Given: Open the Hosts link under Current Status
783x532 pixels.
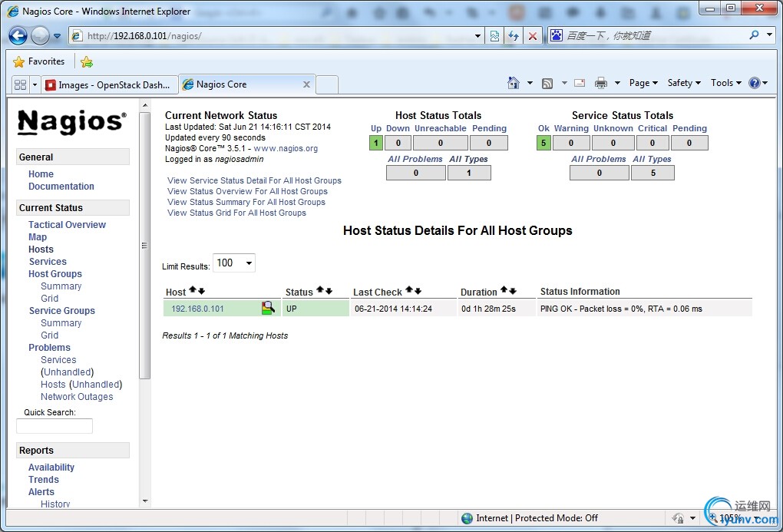Looking at the screenshot, I should pos(41,249).
